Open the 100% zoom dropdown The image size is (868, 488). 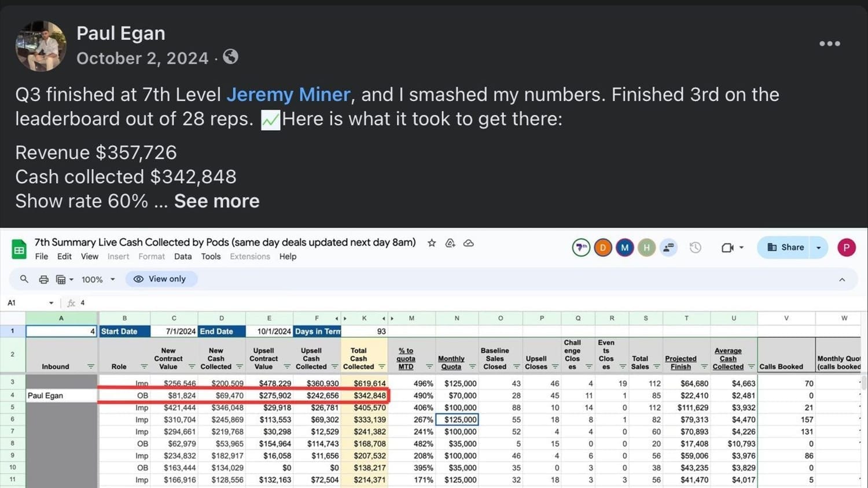click(x=97, y=279)
